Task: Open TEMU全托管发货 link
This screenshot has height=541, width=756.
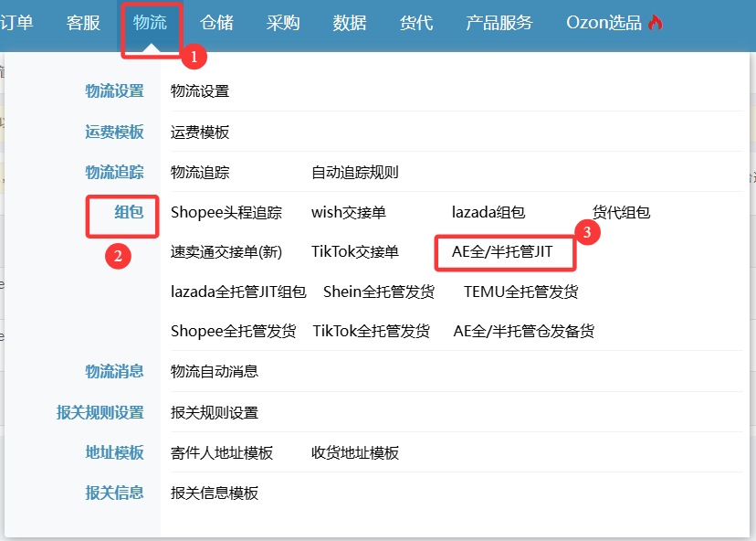Action: [x=520, y=292]
